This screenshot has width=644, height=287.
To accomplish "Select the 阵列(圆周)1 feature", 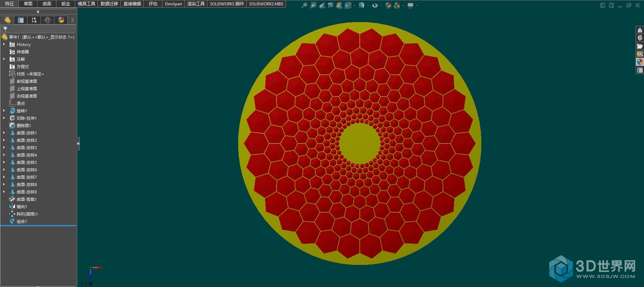I will (x=23, y=214).
